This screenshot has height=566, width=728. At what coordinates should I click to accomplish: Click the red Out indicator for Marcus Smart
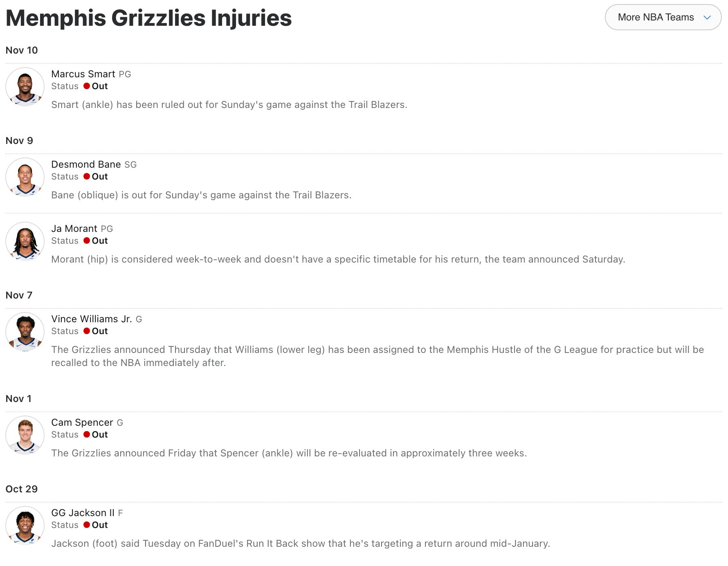pos(87,86)
